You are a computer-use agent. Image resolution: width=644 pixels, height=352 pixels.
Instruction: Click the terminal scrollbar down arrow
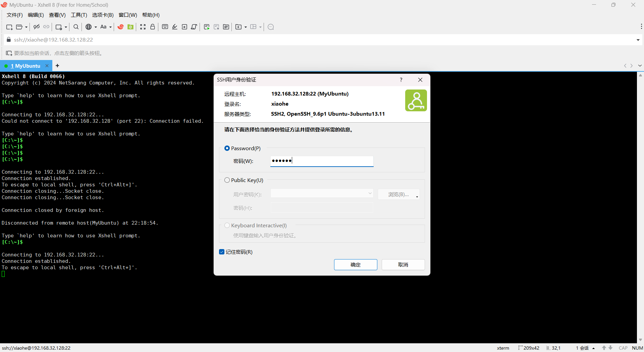640,340
